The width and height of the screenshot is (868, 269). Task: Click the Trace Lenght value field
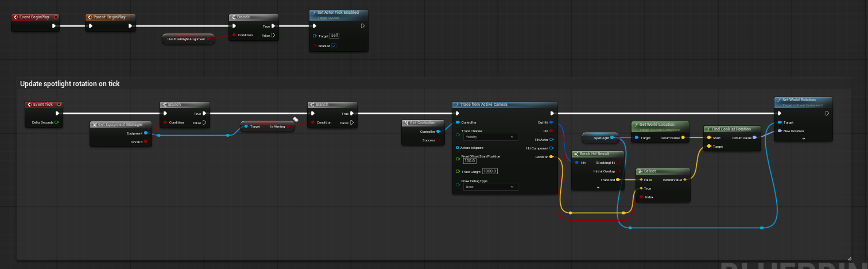tap(489, 171)
